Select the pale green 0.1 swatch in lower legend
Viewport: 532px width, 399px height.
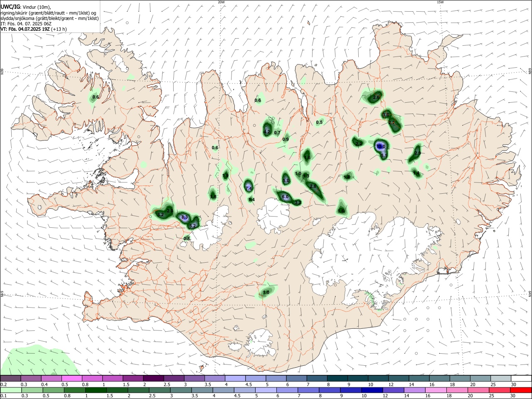(x=11, y=390)
